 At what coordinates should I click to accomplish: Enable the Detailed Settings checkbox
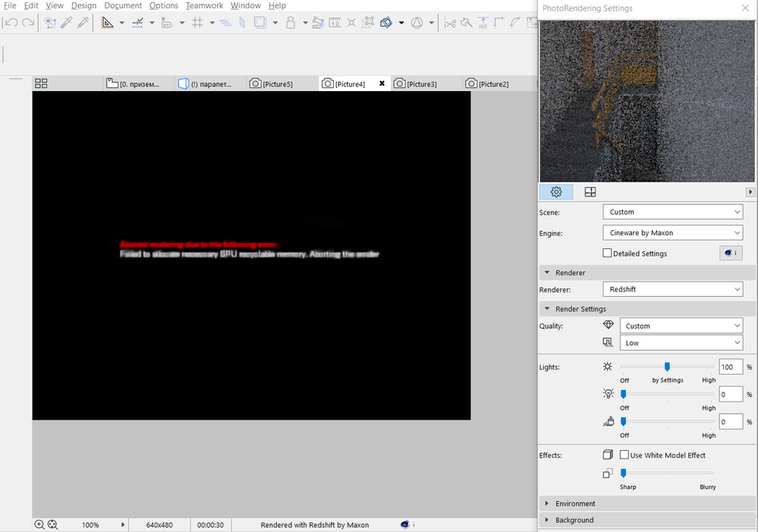coord(607,253)
